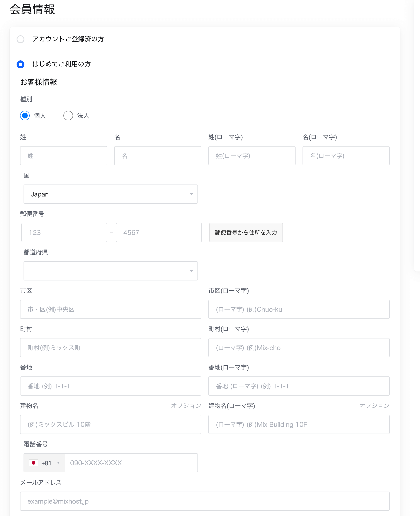The width and height of the screenshot is (420, 516).
Task: Click the オプション text beside 建物名(ローマ字)
Action: click(x=374, y=406)
